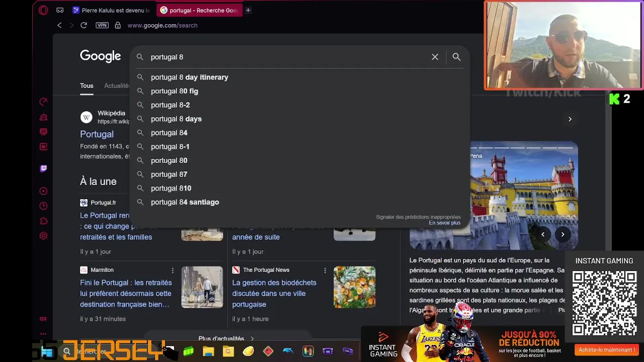The image size is (644, 362).
Task: Open the Dolphin emulator taskbar icon
Action: 288,351
